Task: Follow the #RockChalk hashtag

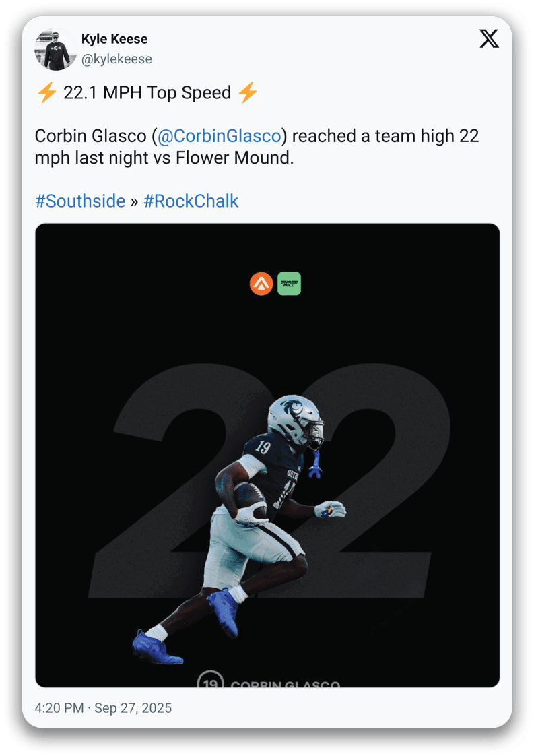Action: pyautogui.click(x=191, y=201)
